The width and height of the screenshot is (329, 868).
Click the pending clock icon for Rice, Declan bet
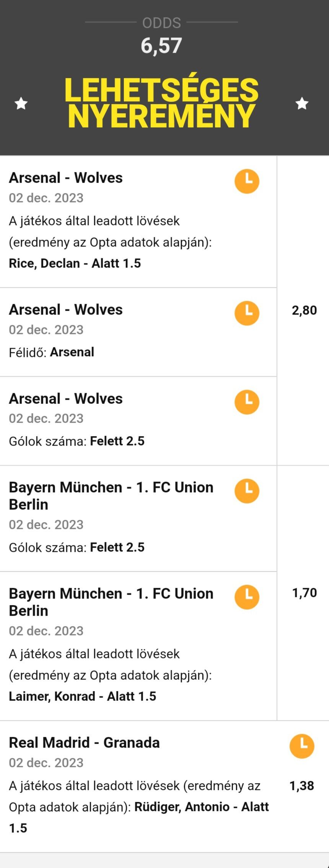[247, 181]
